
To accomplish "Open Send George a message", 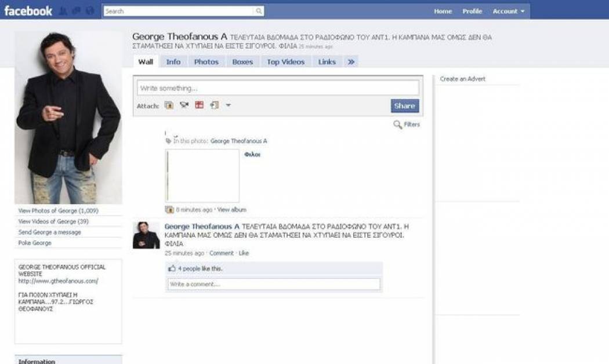I will tap(49, 232).
